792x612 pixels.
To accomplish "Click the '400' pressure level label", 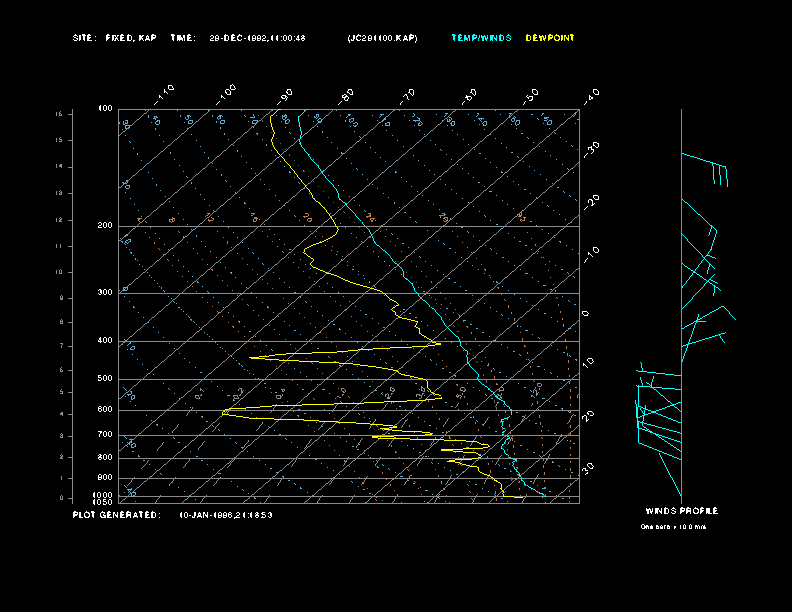I will 105,340.
